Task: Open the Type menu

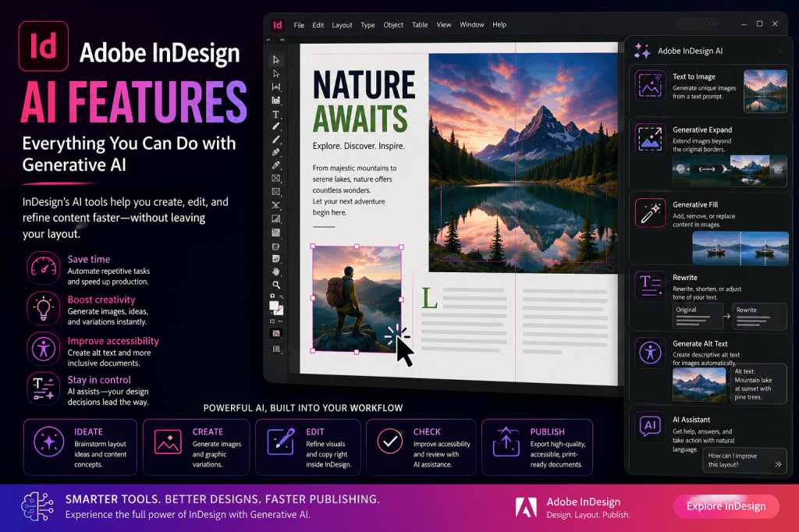Action: tap(368, 25)
